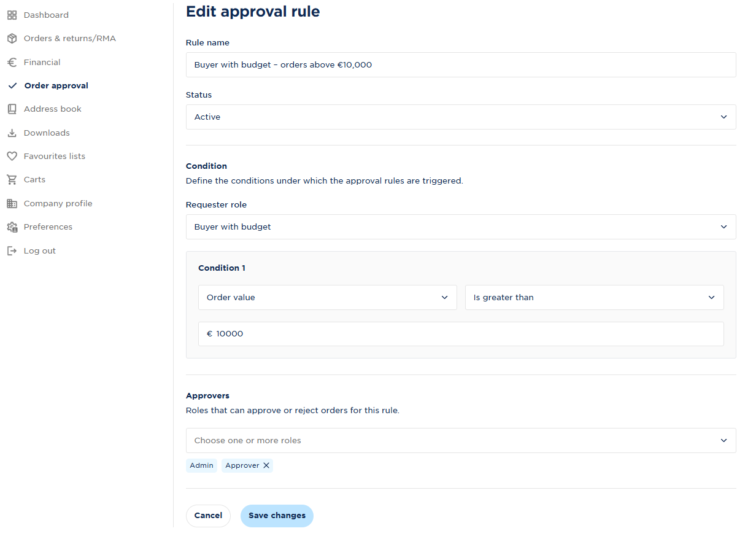Click the Order approval sidebar label
The height and width of the screenshot is (539, 756).
[56, 86]
